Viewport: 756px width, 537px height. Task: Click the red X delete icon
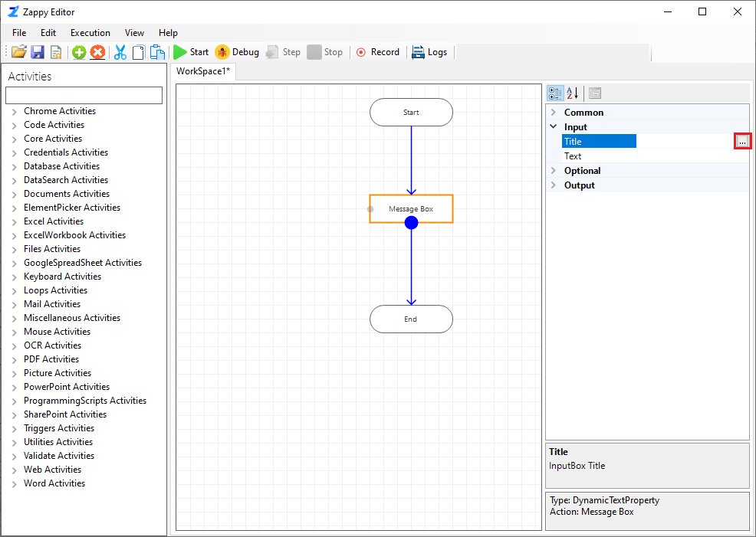[x=97, y=52]
